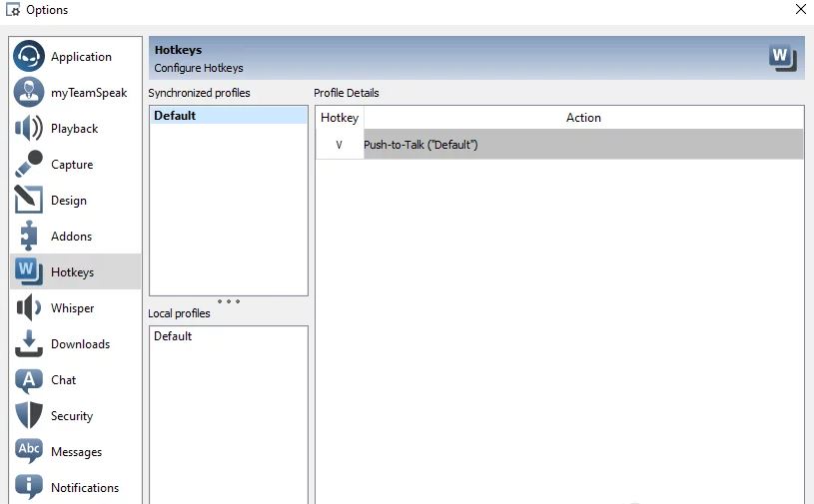Click the Security shield icon
Viewport: 814px width, 504px height.
click(x=29, y=415)
